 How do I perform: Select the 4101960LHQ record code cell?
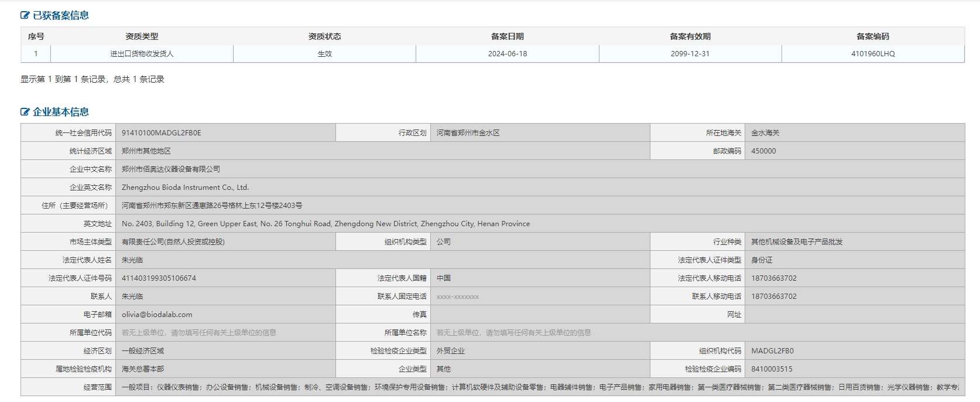pos(873,54)
